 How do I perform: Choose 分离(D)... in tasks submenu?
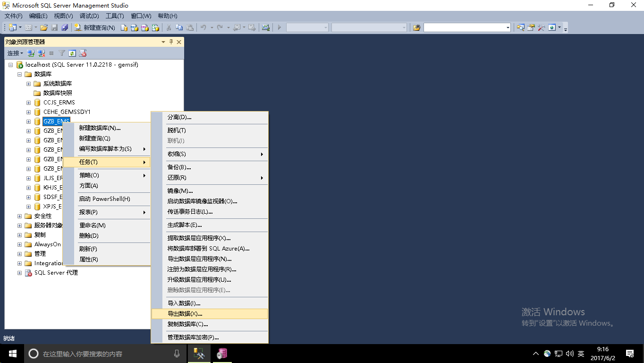[x=210, y=117]
